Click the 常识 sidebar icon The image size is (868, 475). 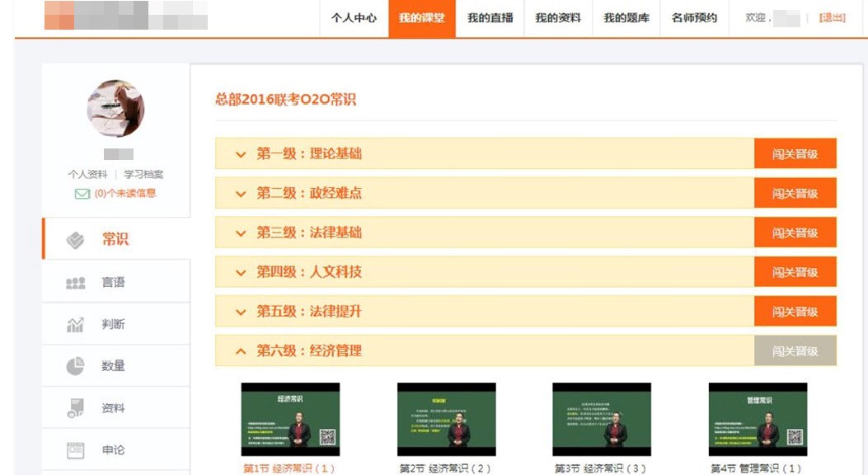tap(75, 240)
